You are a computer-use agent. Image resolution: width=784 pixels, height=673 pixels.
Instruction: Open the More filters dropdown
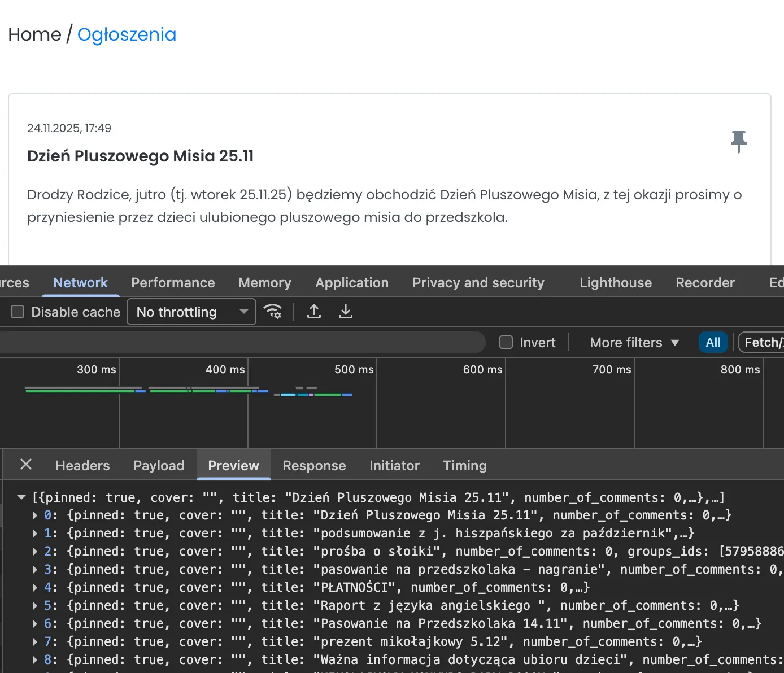(634, 342)
